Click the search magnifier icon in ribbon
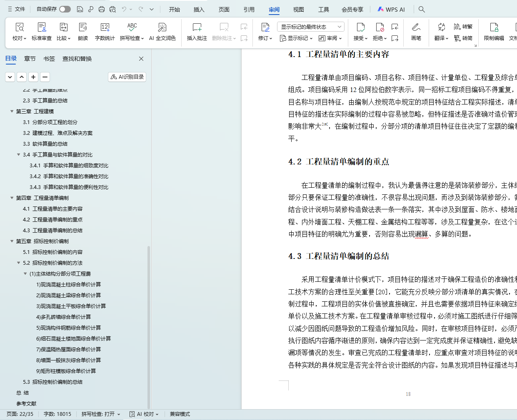Image resolution: width=517 pixels, height=420 pixels. tap(422, 9)
